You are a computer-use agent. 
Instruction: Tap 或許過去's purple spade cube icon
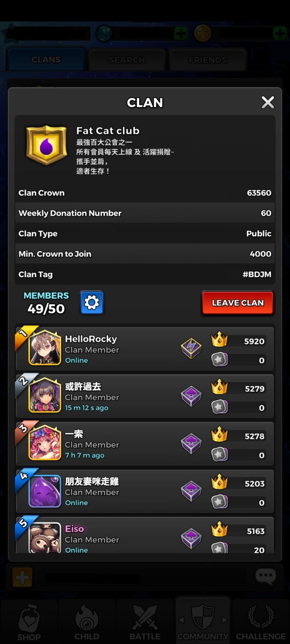pyautogui.click(x=191, y=396)
